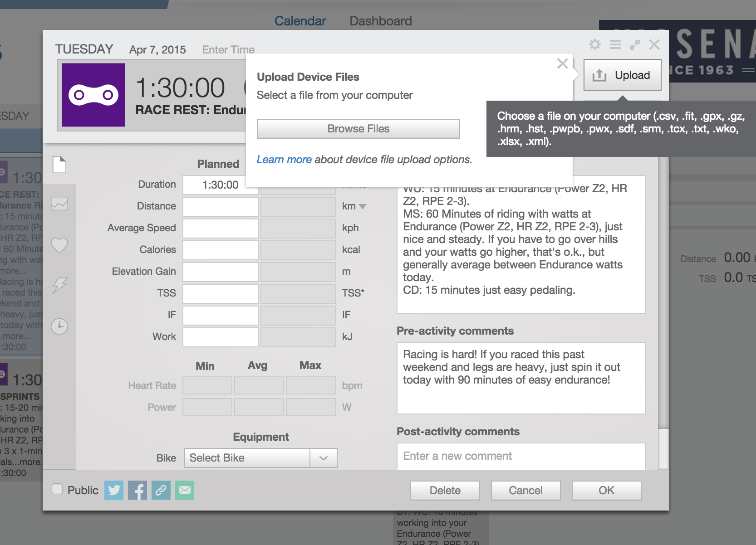The image size is (756, 545).
Task: Copy workout link icon
Action: point(161,490)
